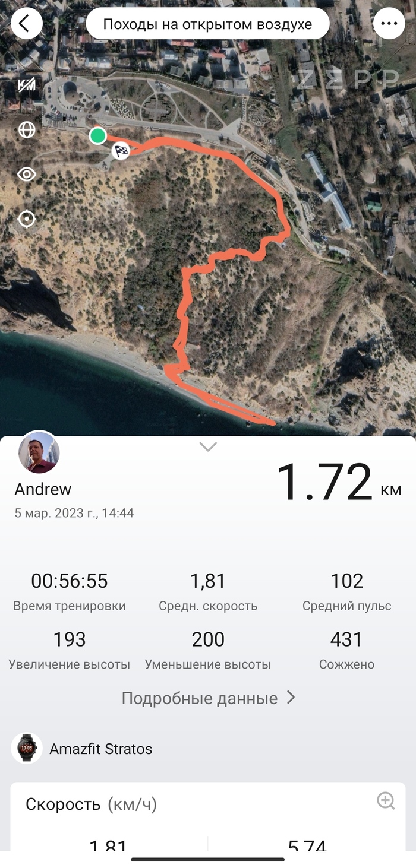The image size is (416, 868).
Task: Select the Amazfit Stratos device label
Action: tap(100, 749)
